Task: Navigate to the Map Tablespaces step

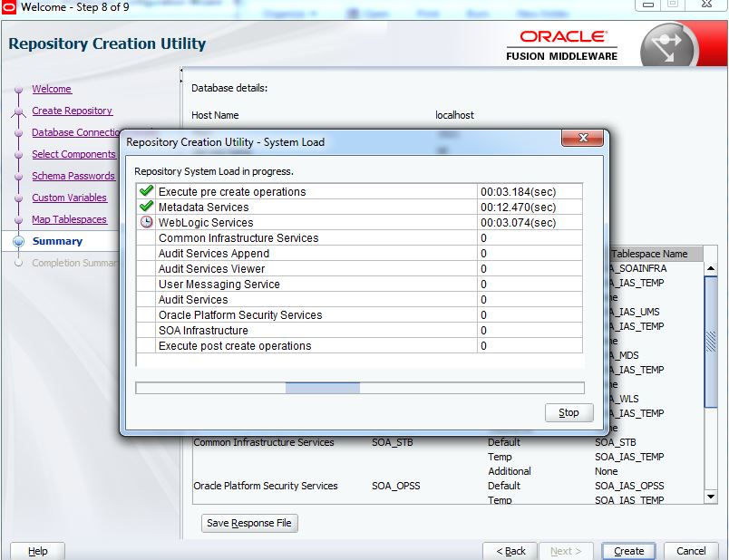Action: click(68, 219)
